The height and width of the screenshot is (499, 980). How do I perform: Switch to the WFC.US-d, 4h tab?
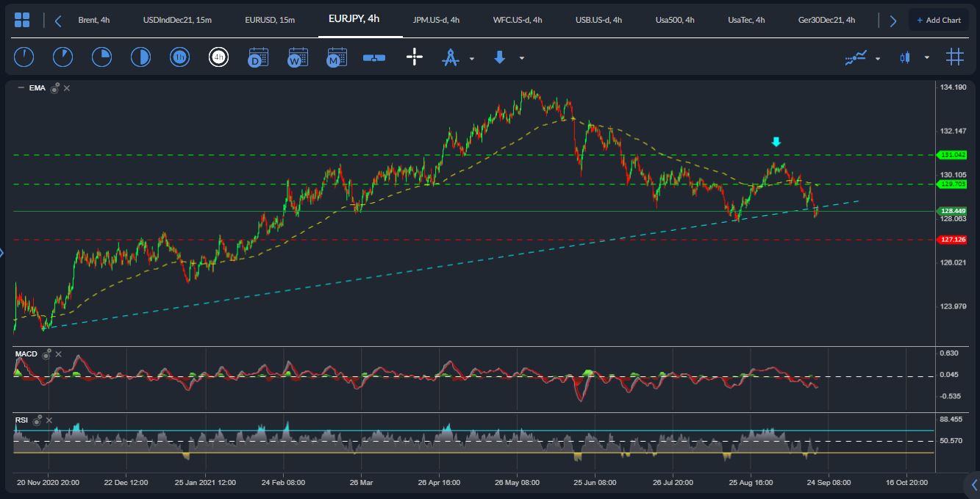pyautogui.click(x=518, y=20)
